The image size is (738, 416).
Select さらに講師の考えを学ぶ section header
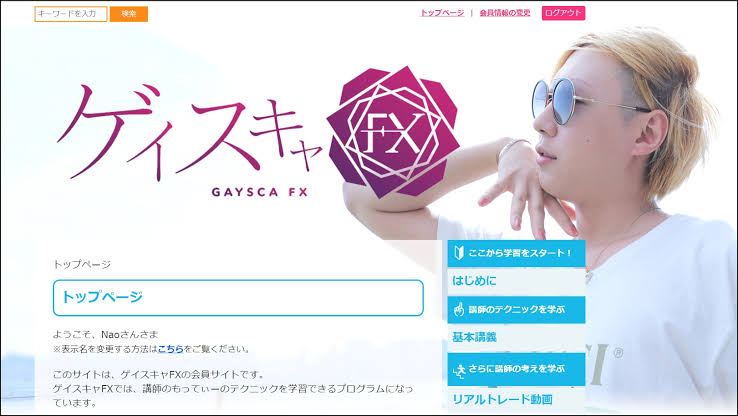[516, 369]
